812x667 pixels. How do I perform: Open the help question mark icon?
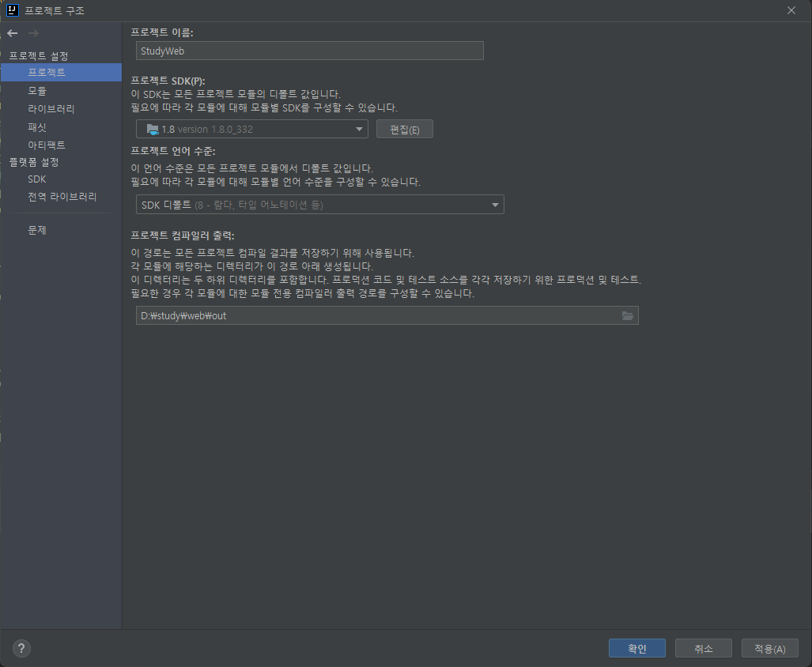click(21, 648)
